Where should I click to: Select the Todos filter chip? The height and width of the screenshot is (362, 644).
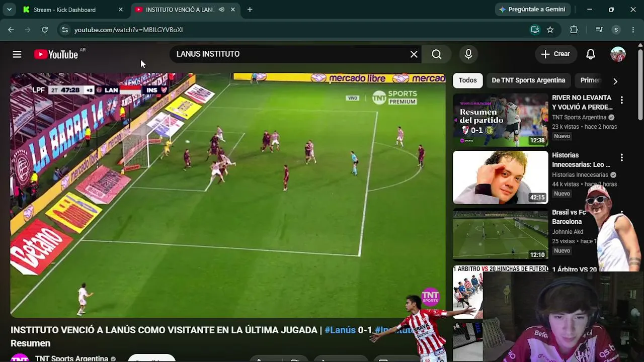tap(467, 80)
